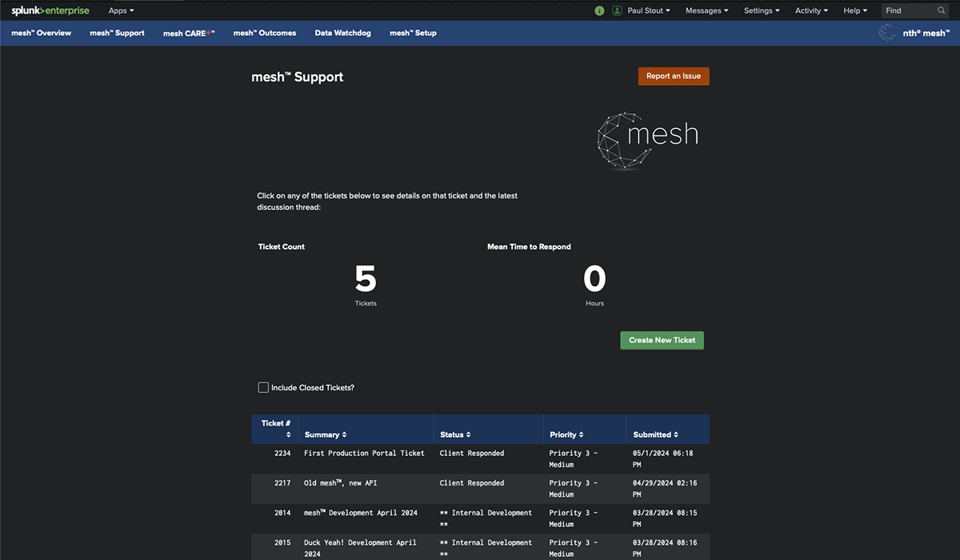Sort the table by Summary column

pos(326,434)
